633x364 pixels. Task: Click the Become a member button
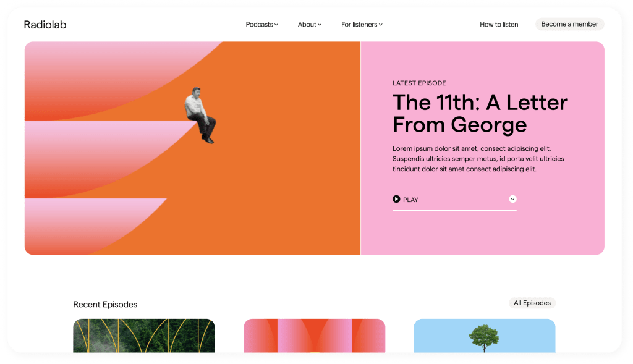point(569,24)
